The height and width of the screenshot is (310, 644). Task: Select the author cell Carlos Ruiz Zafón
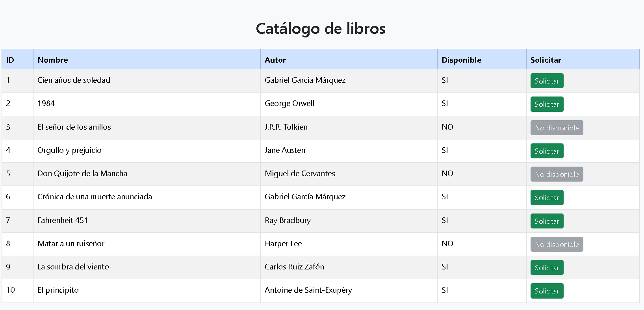pyautogui.click(x=294, y=267)
